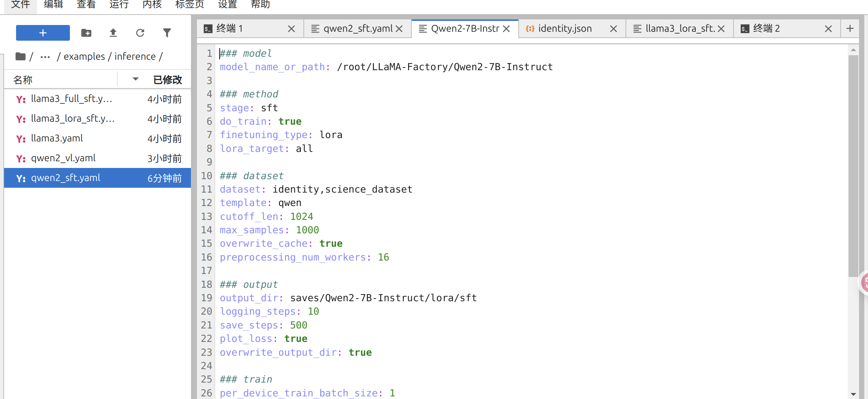Click the editor scrollbar down arrow

tap(853, 393)
